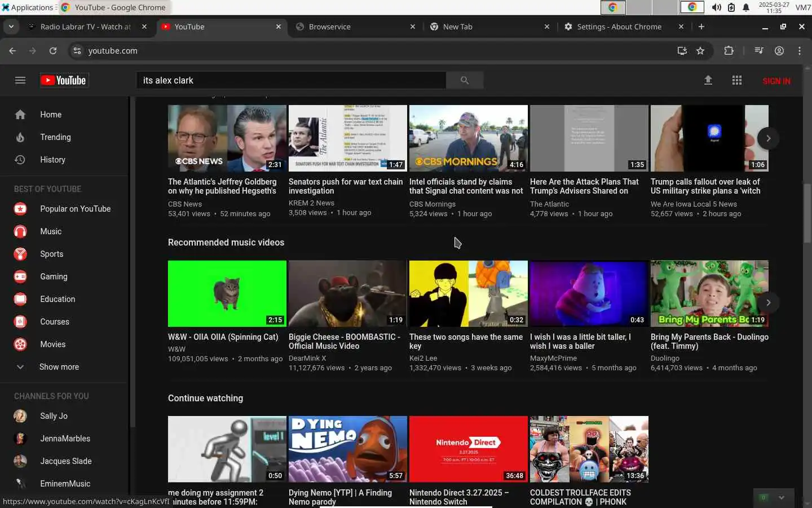Open the tab search dropdown arrow
Screen dimensions: 812x508
(11, 27)
